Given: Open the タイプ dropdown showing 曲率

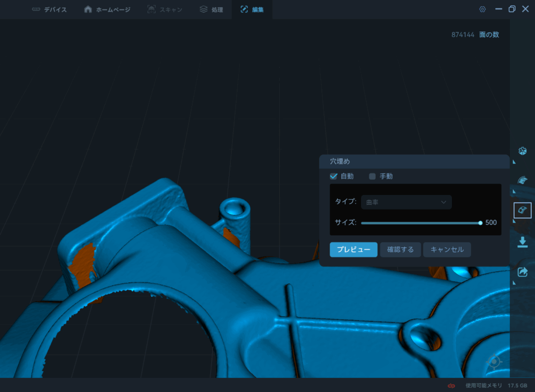Looking at the screenshot, I should tap(406, 202).
